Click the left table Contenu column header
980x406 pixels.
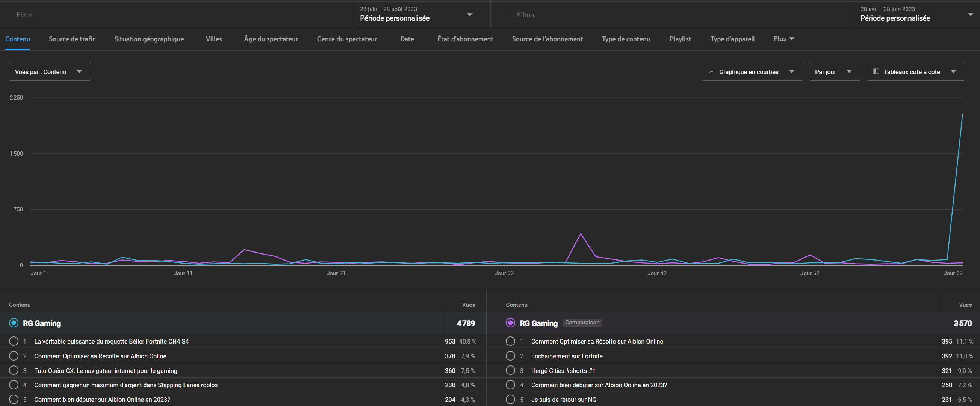(20, 304)
